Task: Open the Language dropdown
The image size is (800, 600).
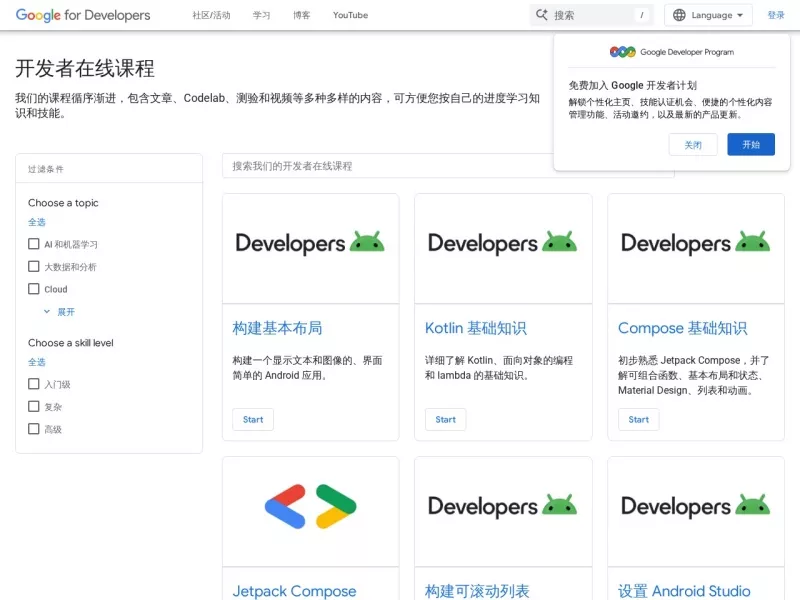Action: point(708,15)
